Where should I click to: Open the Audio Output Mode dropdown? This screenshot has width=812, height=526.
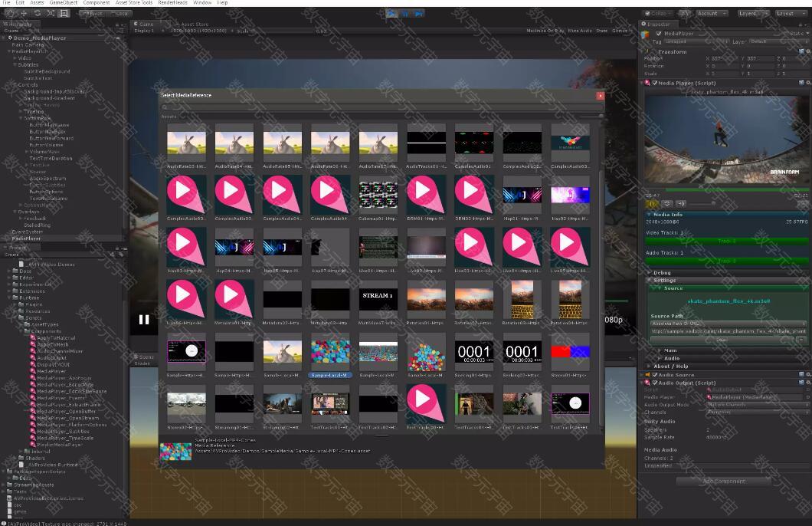(756, 404)
